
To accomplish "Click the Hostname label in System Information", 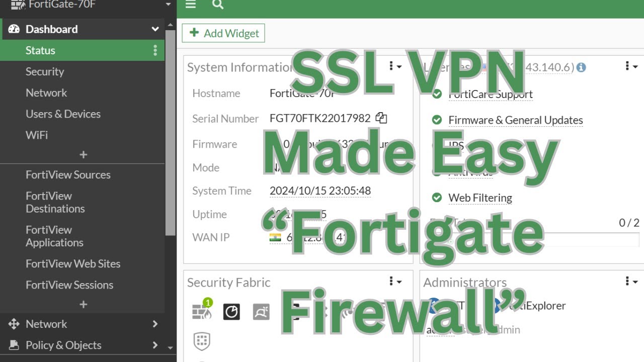I will (x=216, y=93).
